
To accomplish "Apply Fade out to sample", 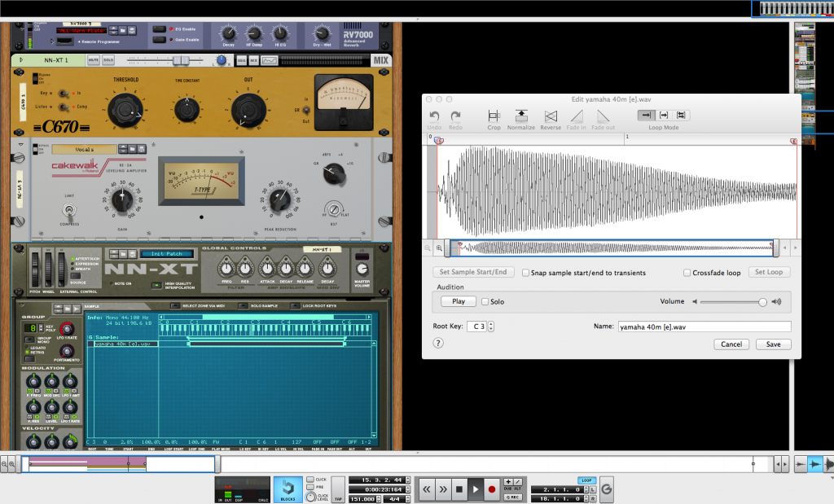I will point(604,121).
